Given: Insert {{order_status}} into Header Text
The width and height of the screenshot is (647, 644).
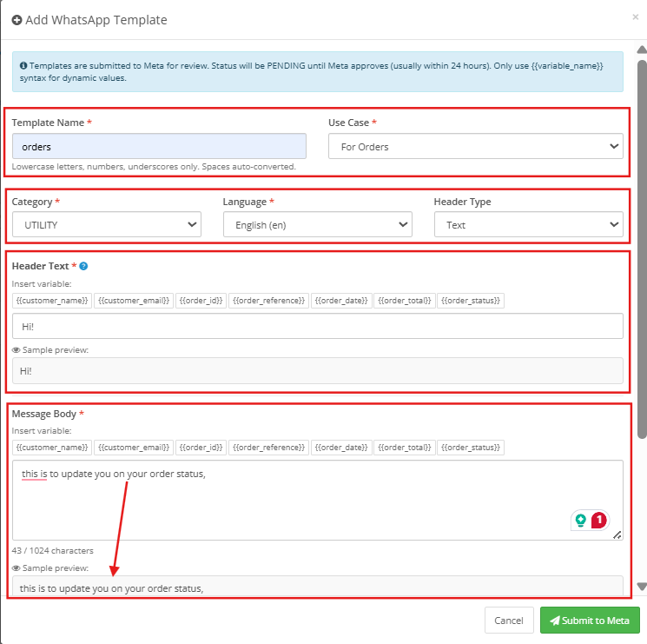Looking at the screenshot, I should pyautogui.click(x=471, y=301).
